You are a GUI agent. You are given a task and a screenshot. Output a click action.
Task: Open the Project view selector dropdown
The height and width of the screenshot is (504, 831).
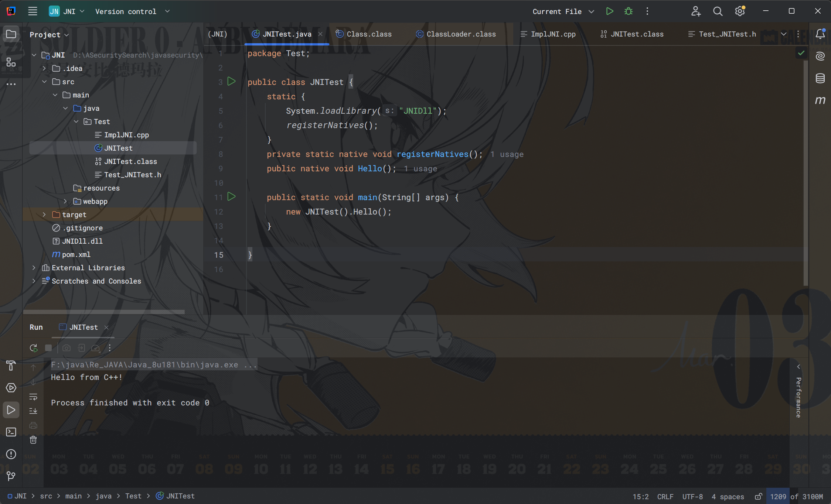(49, 34)
